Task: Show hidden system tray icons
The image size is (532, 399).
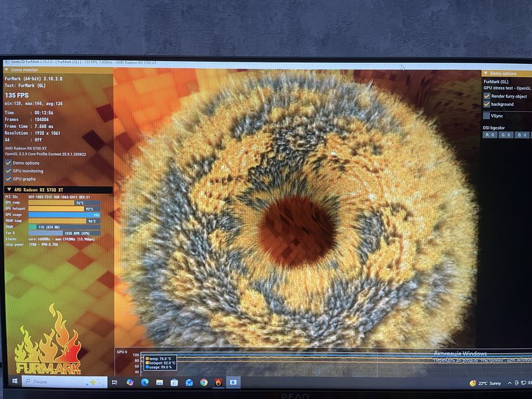Action: [509, 383]
